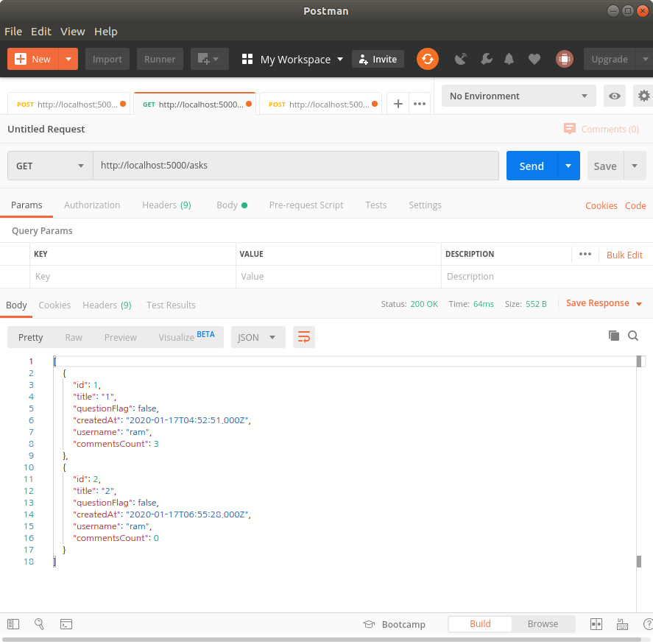Open the Postman console icon
The width and height of the screenshot is (653, 644).
66,624
